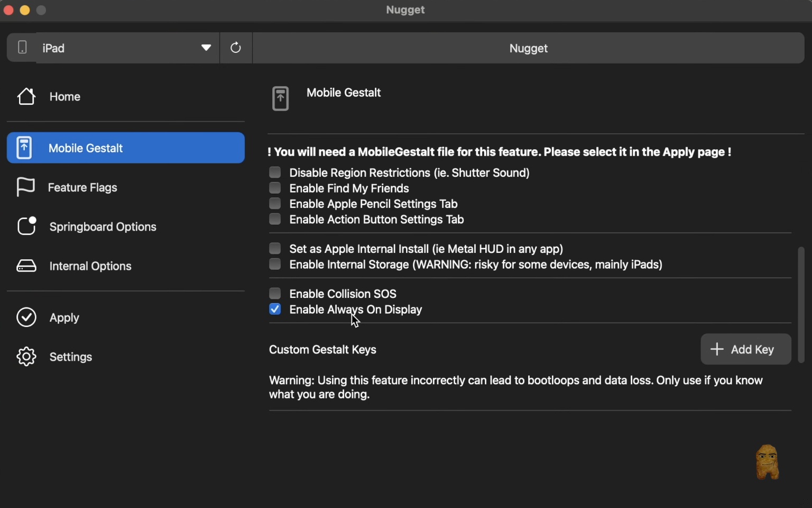Viewport: 812px width, 508px height.
Task: Check Enable Find My Friends
Action: (x=275, y=188)
